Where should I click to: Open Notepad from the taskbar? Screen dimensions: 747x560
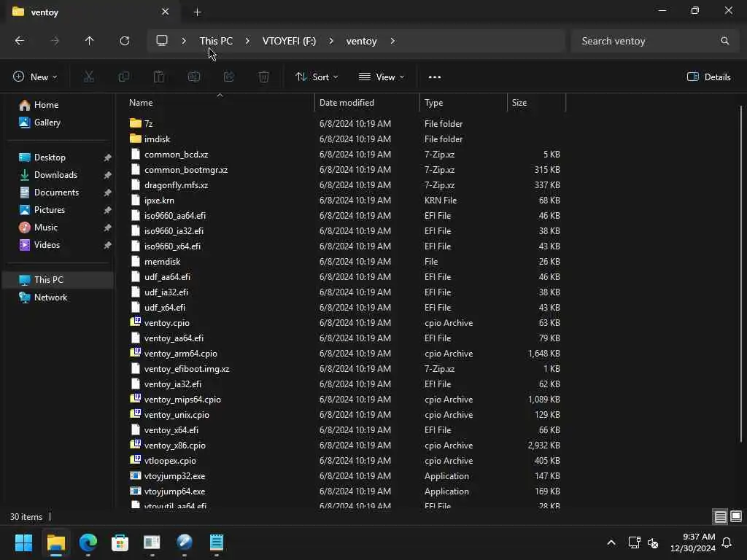(216, 542)
